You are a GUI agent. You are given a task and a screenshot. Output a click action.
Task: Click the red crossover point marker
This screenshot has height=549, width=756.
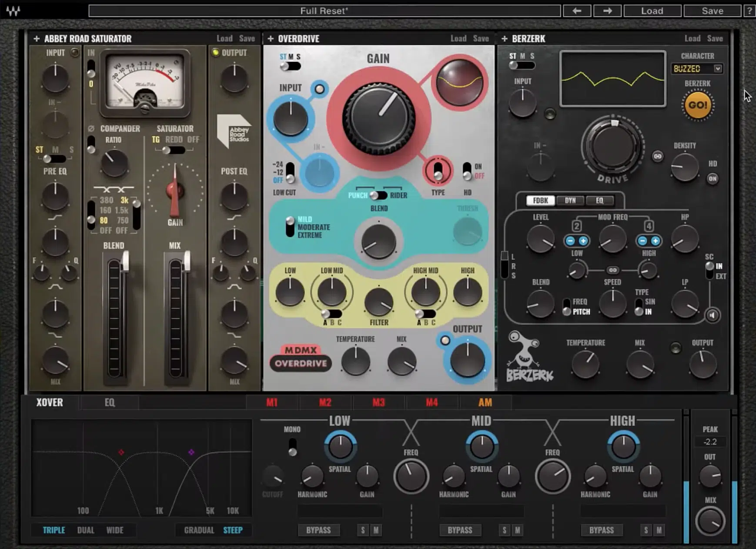(x=121, y=452)
